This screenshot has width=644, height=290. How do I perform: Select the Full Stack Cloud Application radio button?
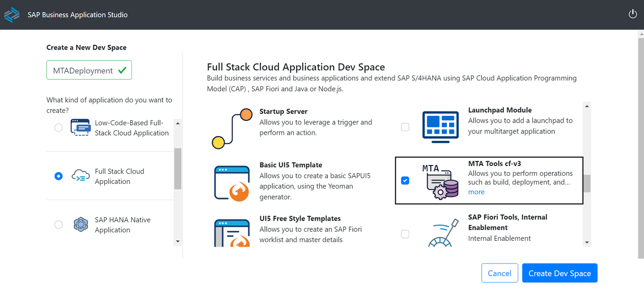coord(59,176)
